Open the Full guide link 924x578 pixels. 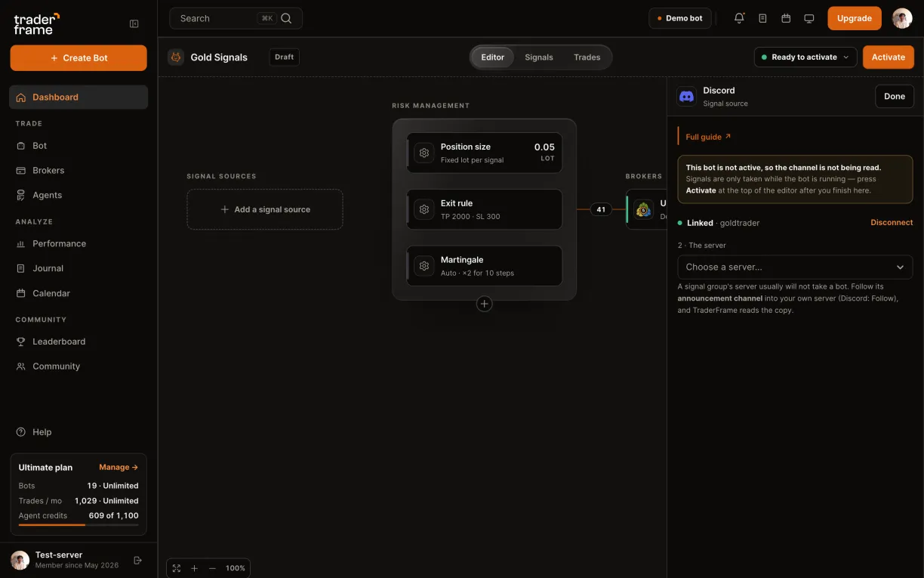[x=708, y=137]
